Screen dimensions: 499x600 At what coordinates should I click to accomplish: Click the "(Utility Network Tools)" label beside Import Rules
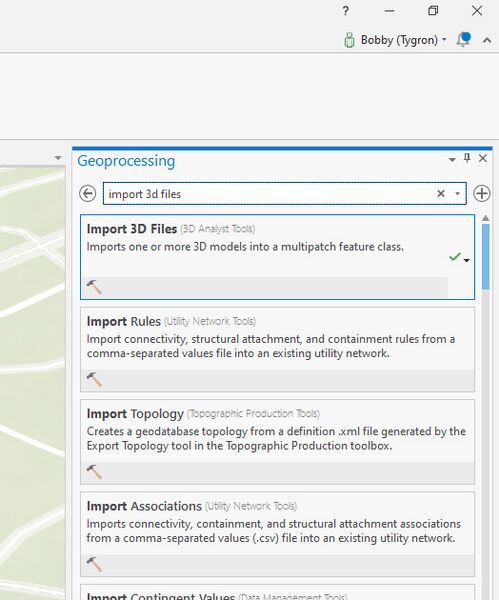pos(210,321)
